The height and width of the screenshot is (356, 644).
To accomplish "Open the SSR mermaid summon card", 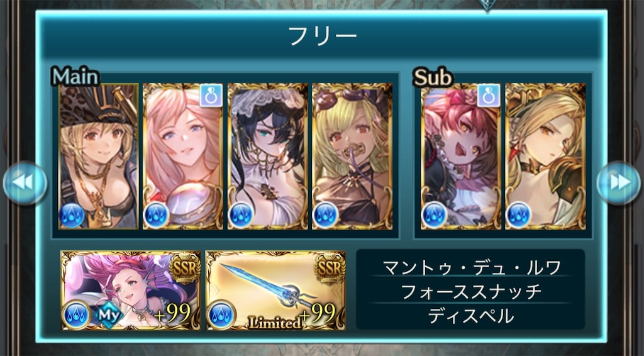I will (131, 291).
